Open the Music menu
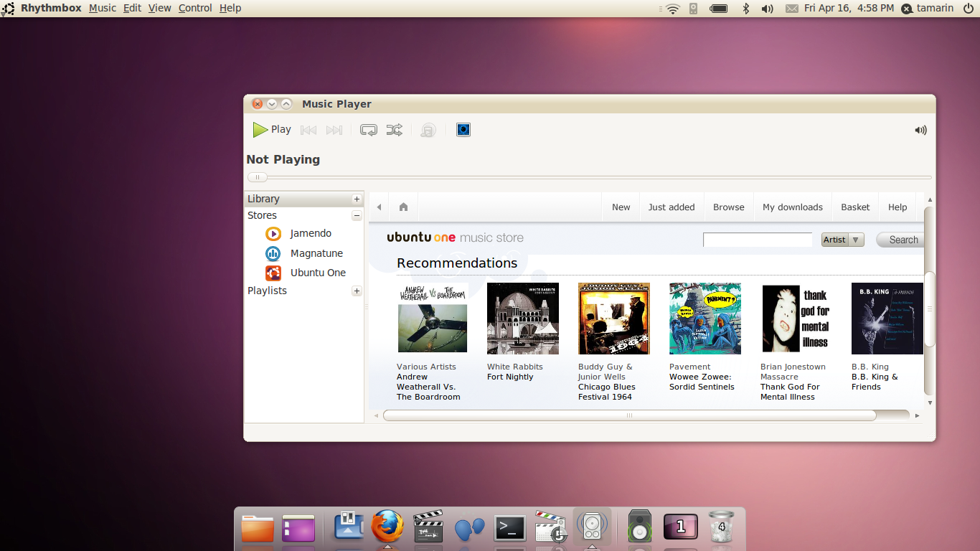 pos(103,8)
